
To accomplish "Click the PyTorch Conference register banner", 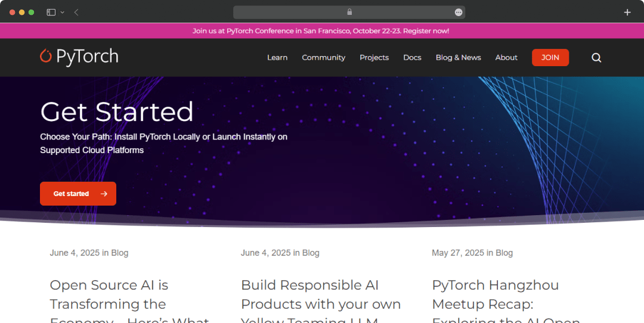I will pyautogui.click(x=321, y=31).
